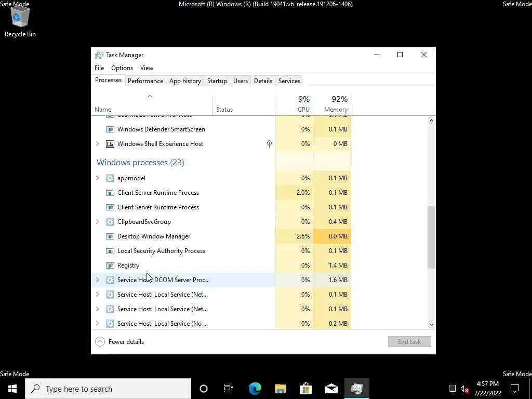Click the Service Host: Local Service (No ... gear icon
The width and height of the screenshot is (532, 399).
pos(110,324)
